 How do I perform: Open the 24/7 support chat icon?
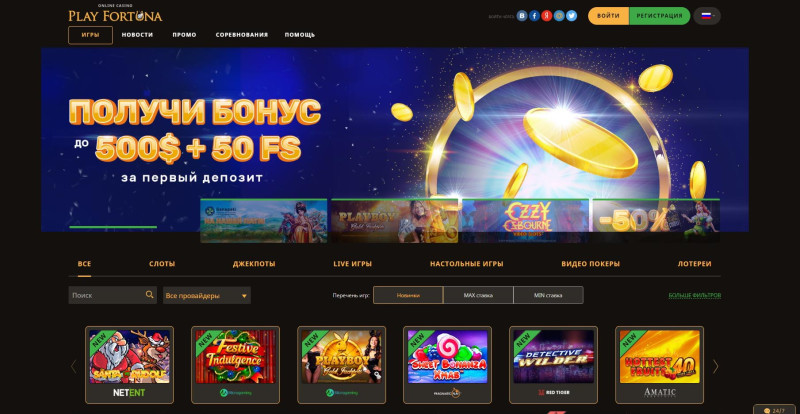[776, 409]
